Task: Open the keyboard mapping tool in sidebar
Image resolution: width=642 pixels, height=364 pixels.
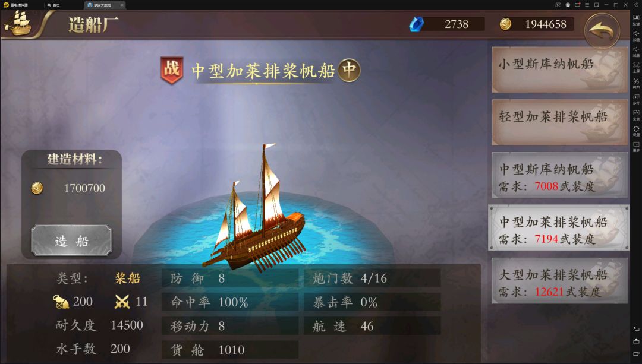Action: click(x=636, y=20)
